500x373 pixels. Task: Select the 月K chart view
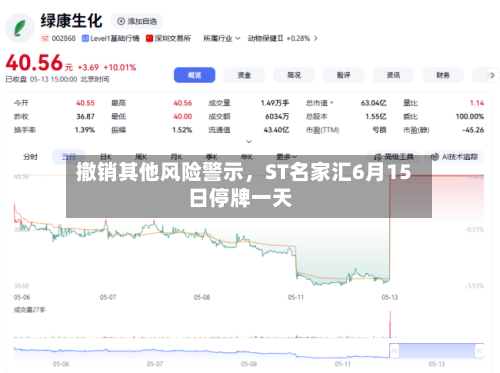tap(176, 157)
